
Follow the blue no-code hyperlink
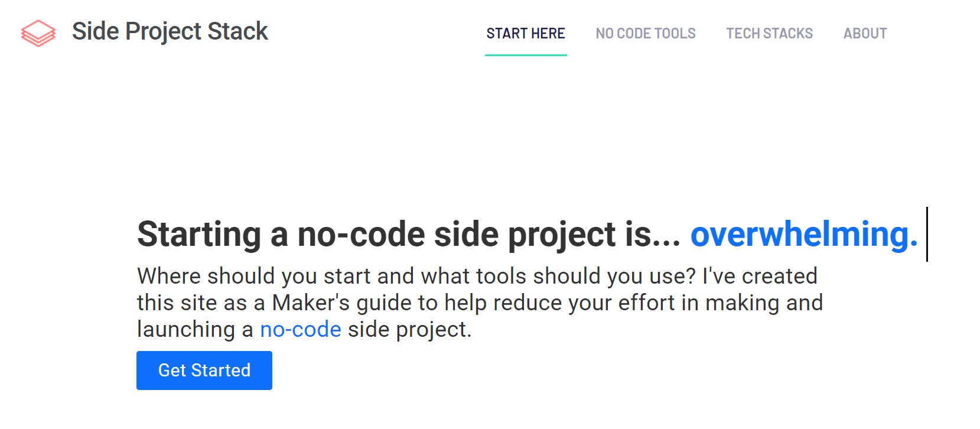point(301,329)
